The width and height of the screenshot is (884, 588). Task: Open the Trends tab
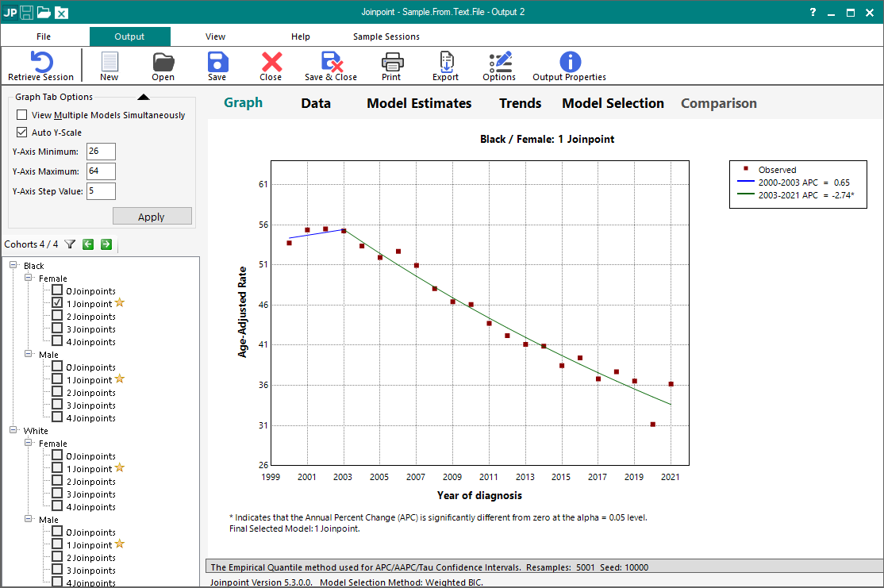pyautogui.click(x=520, y=103)
